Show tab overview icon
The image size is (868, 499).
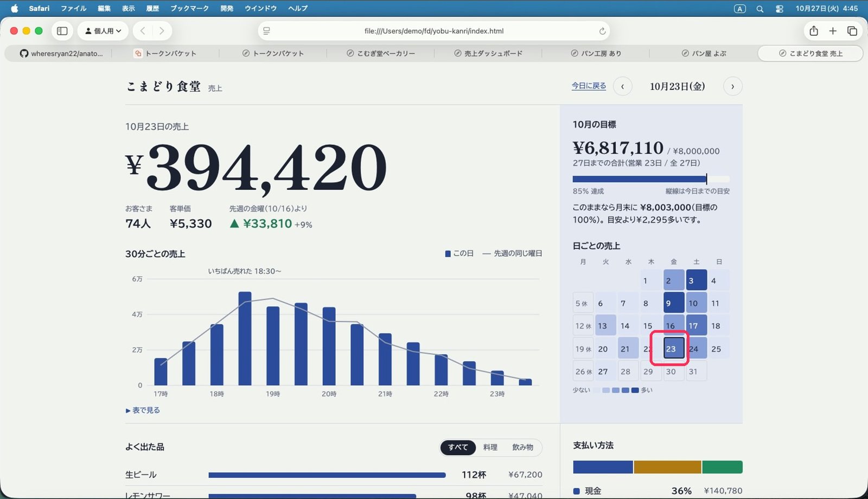coord(852,31)
